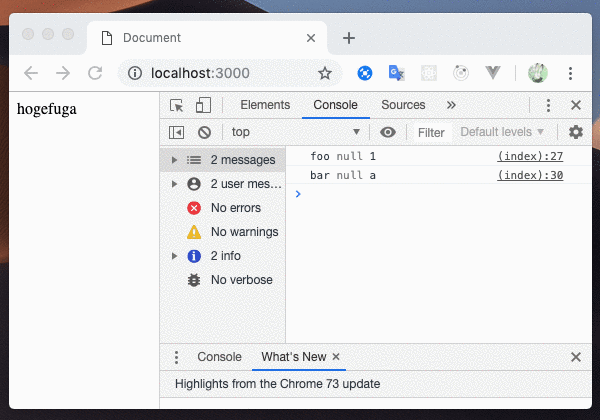Clear the console with the ban icon

204,132
